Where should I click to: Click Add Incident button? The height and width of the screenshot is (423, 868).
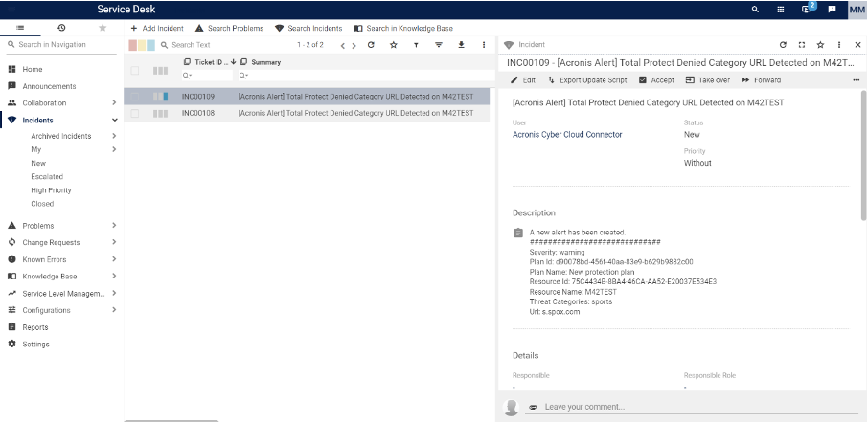click(x=157, y=28)
